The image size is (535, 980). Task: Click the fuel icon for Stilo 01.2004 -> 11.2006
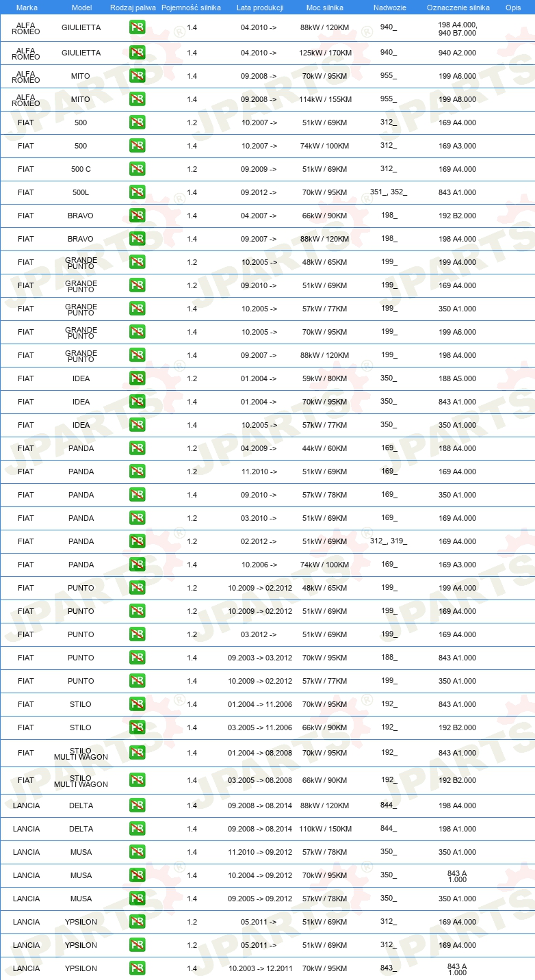[x=138, y=704]
